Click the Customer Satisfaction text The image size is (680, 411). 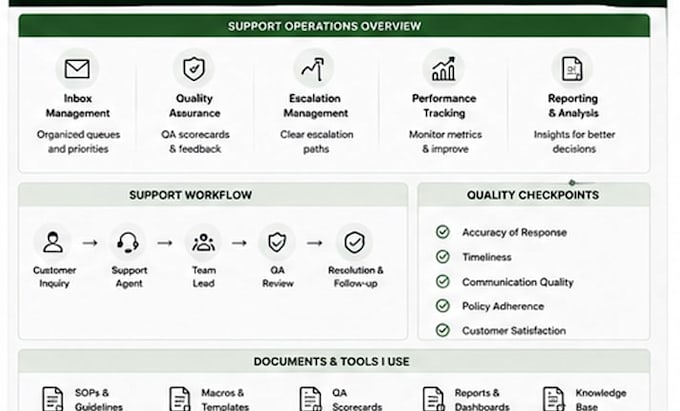[514, 331]
